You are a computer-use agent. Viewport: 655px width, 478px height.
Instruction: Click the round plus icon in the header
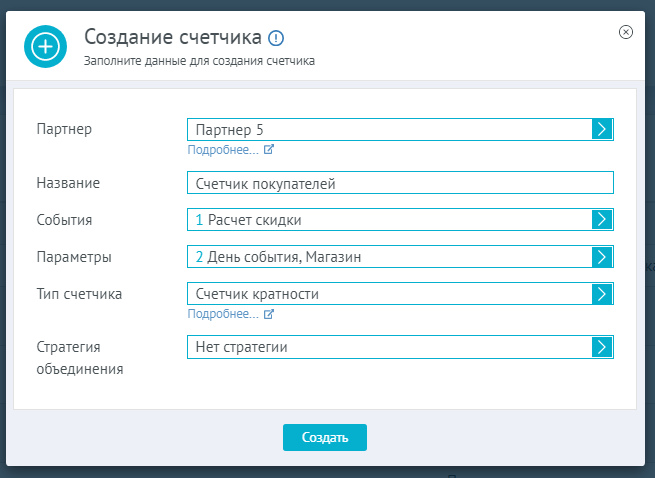[45, 46]
